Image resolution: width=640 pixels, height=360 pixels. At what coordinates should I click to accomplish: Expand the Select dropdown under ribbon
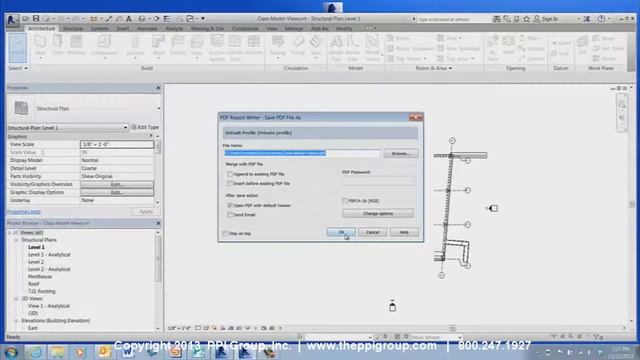coord(18,68)
